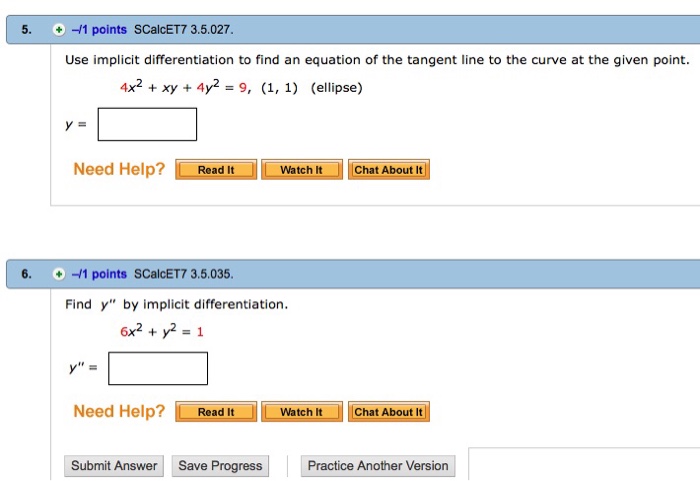700x481 pixels.
Task: Open Read It for the ellipse tangent question
Action: [x=216, y=170]
